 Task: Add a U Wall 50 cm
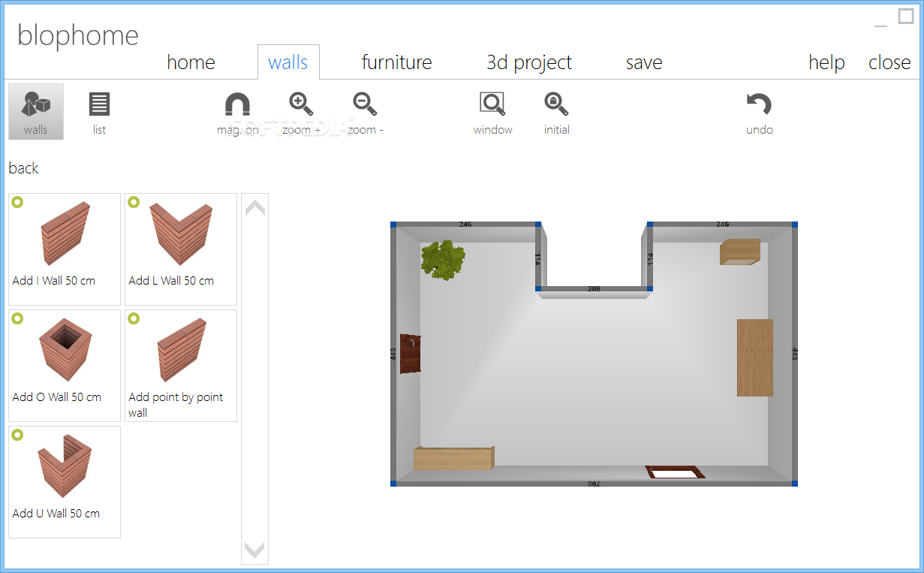point(65,482)
